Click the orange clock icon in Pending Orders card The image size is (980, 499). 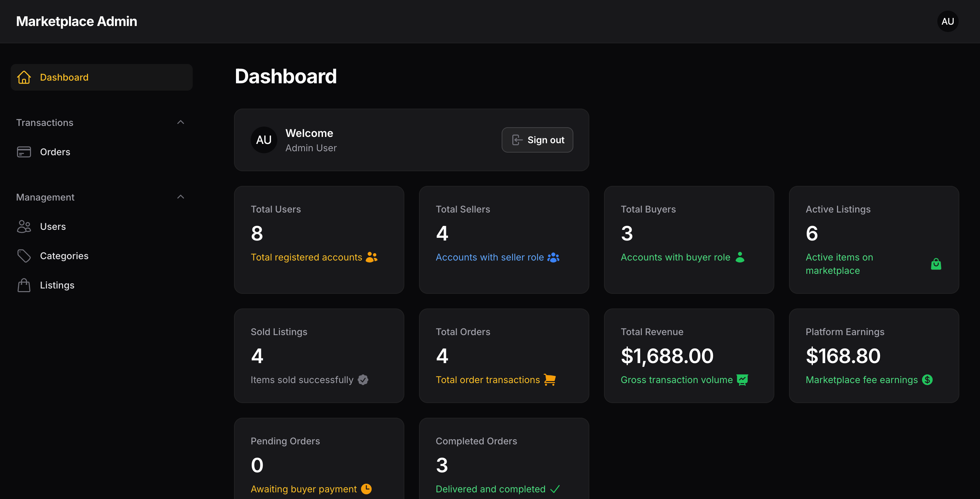[x=366, y=489]
